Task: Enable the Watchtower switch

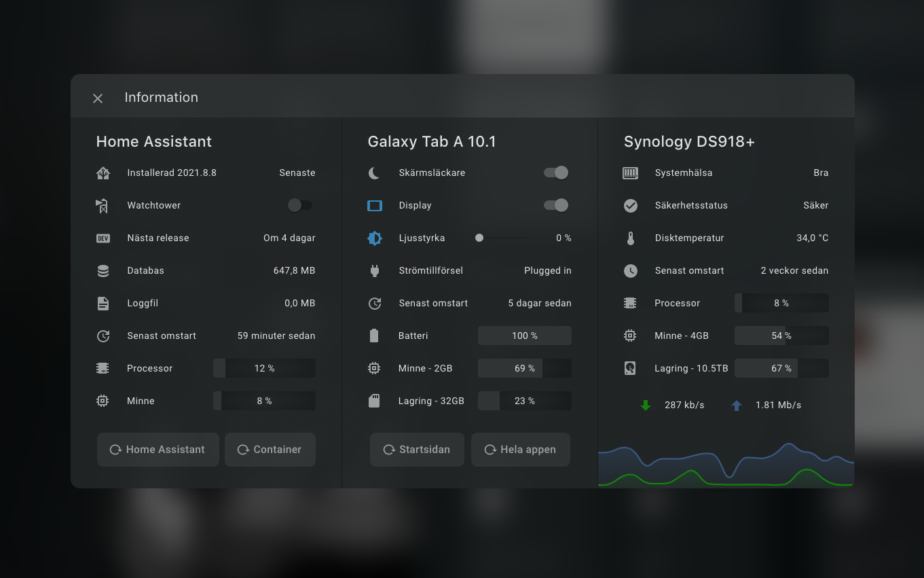Action: click(300, 205)
